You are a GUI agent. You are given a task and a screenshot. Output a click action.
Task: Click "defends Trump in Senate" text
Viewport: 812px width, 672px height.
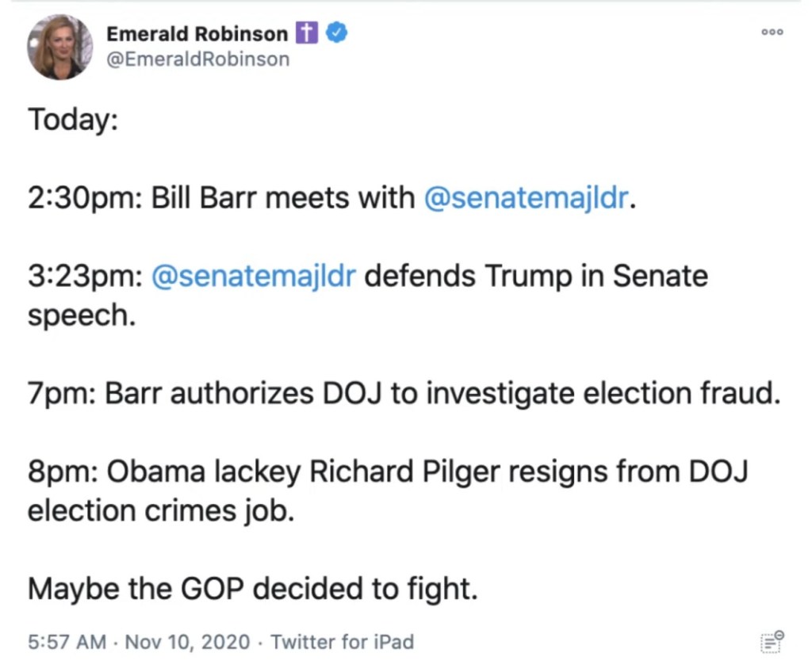536,277
